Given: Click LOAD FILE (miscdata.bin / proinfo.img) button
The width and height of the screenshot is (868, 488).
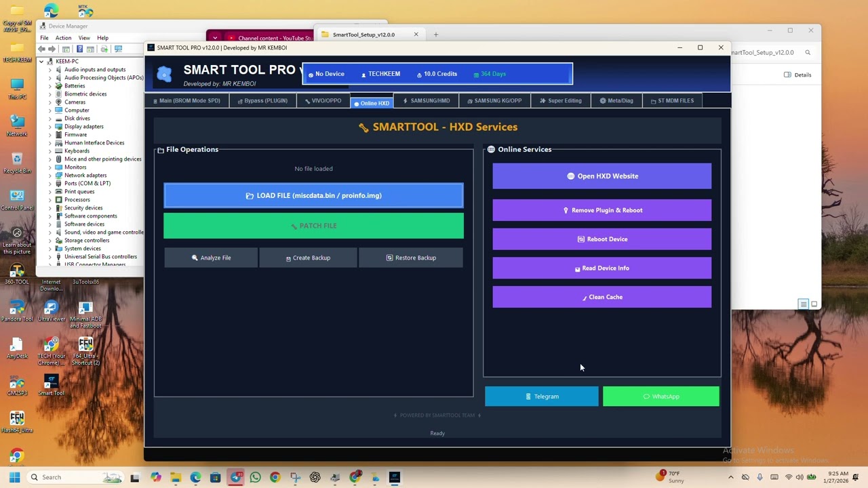Looking at the screenshot, I should pos(313,196).
